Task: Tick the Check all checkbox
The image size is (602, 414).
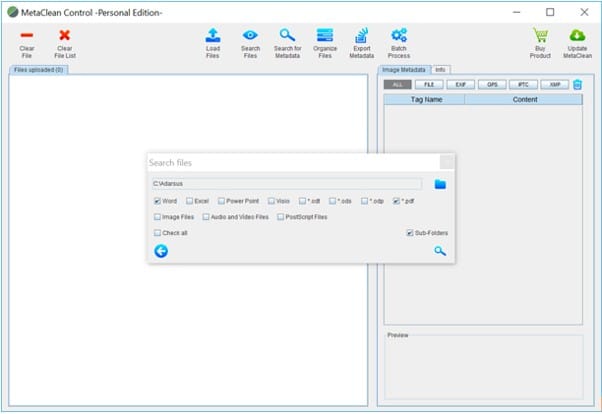Action: click(157, 233)
